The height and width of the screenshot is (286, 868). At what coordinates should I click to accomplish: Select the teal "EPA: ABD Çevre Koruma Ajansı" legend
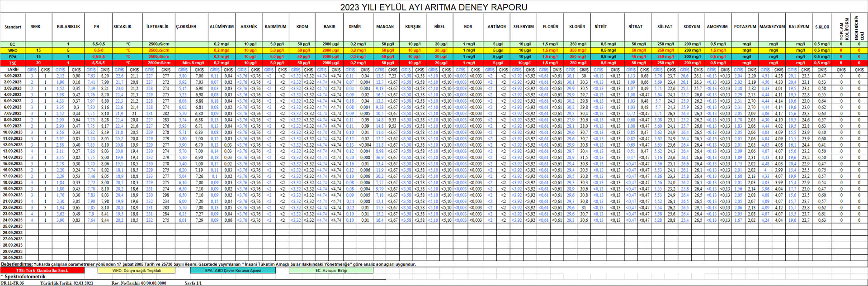[233, 271]
